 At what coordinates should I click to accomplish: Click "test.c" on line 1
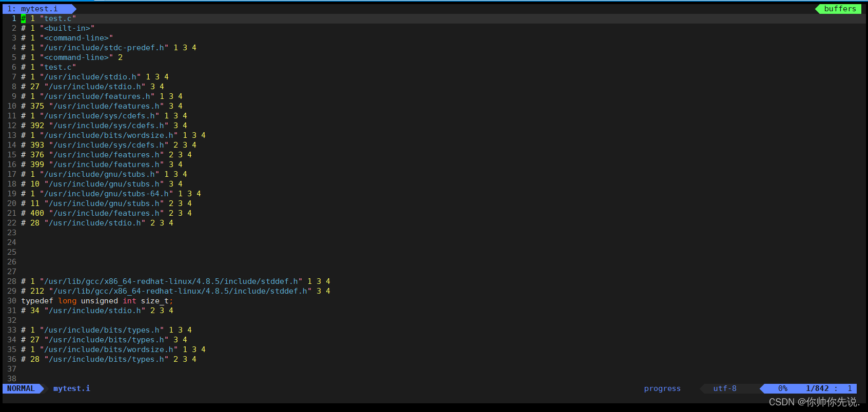58,18
